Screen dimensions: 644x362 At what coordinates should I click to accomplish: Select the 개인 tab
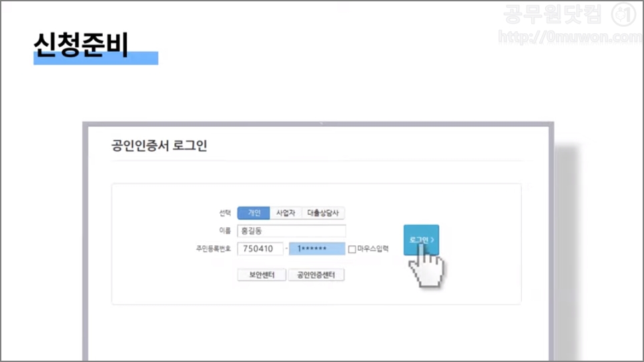254,213
